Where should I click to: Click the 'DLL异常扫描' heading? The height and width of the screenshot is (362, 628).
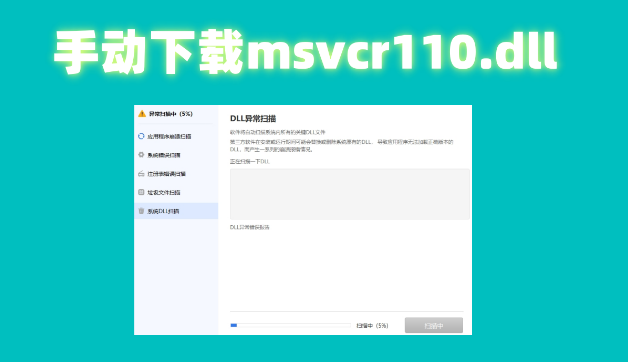[253, 119]
